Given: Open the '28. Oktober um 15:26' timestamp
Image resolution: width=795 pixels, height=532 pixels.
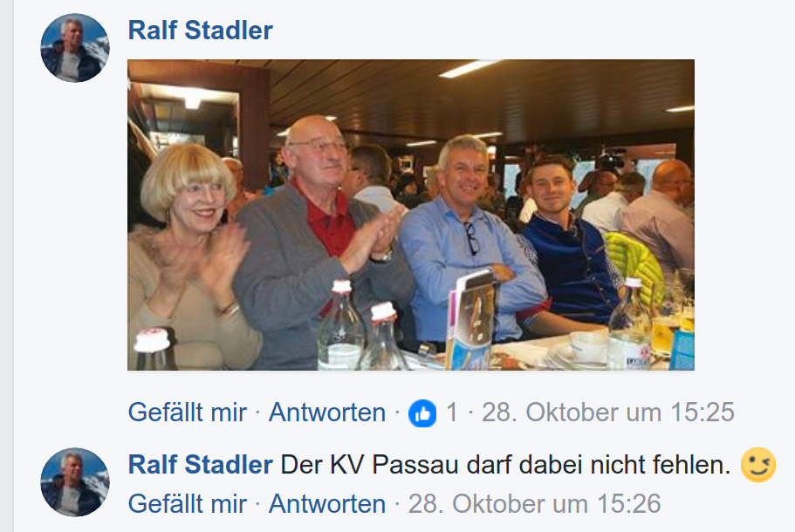Looking at the screenshot, I should (x=534, y=504).
